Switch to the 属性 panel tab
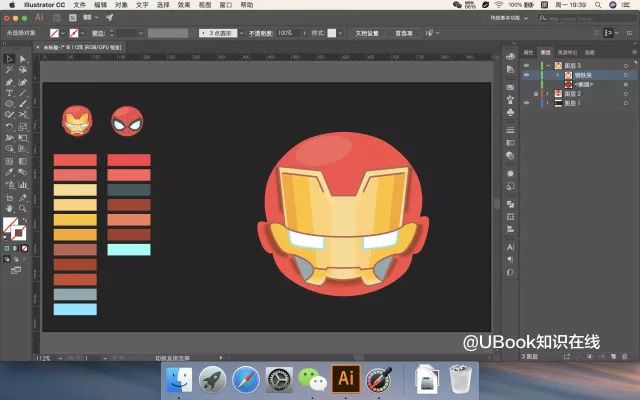Viewport: 640px width, 400px height. [x=529, y=52]
